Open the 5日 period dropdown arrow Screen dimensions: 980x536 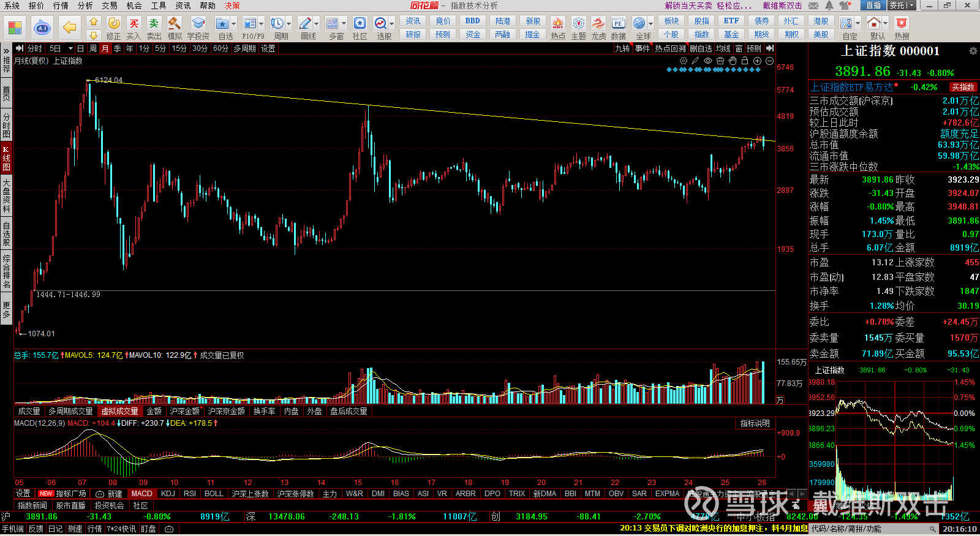(x=70, y=48)
